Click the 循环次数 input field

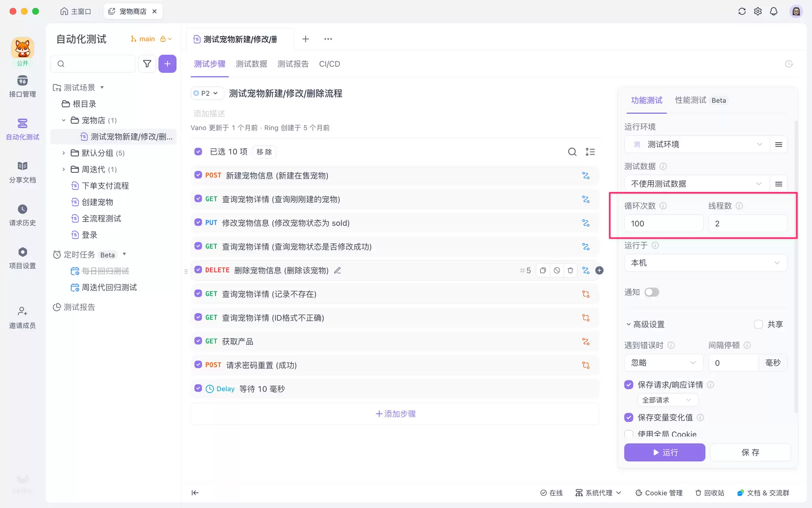[663, 224]
